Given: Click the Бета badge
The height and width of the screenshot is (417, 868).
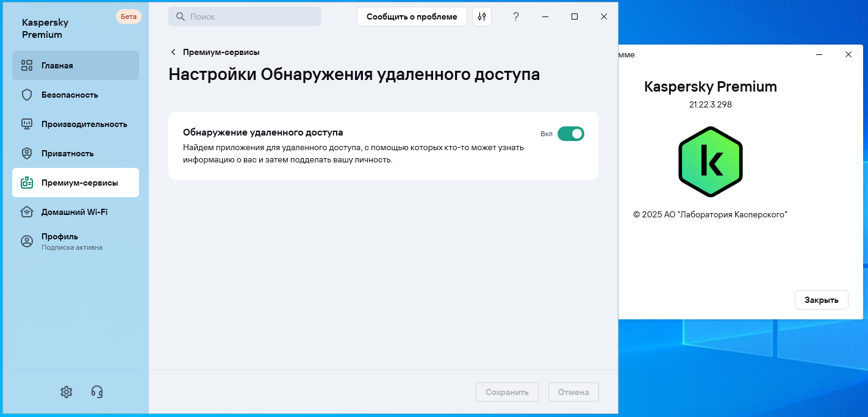Looking at the screenshot, I should click(129, 16).
